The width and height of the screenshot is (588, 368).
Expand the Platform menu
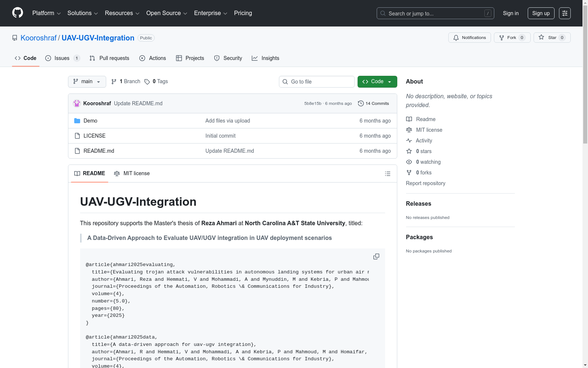[47, 13]
